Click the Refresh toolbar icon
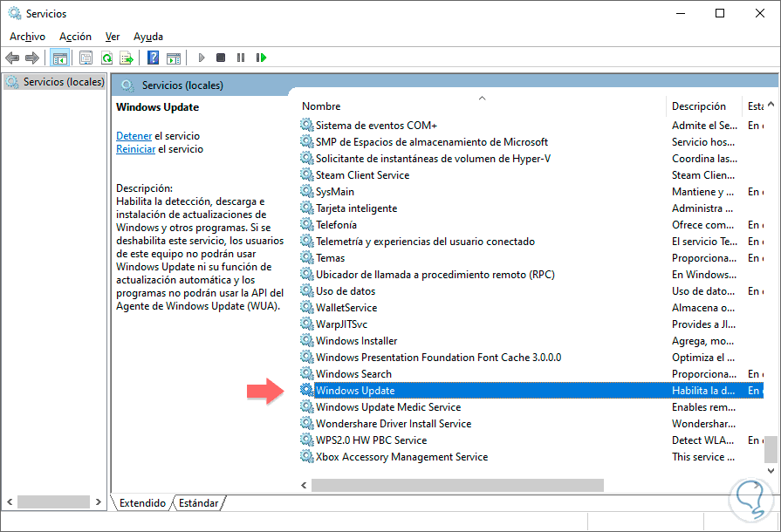Screen dimensions: 781x532 [x=106, y=58]
